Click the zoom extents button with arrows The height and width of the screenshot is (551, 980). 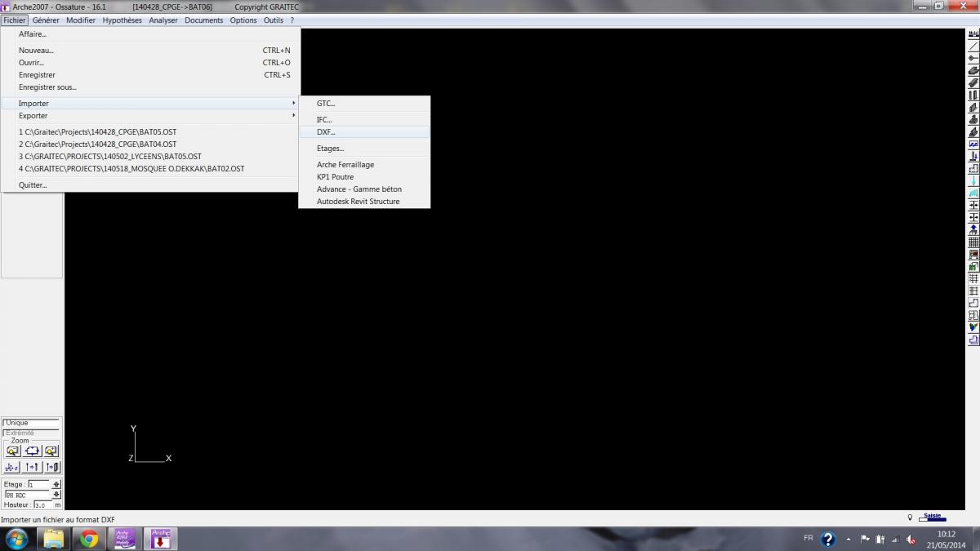click(33, 451)
